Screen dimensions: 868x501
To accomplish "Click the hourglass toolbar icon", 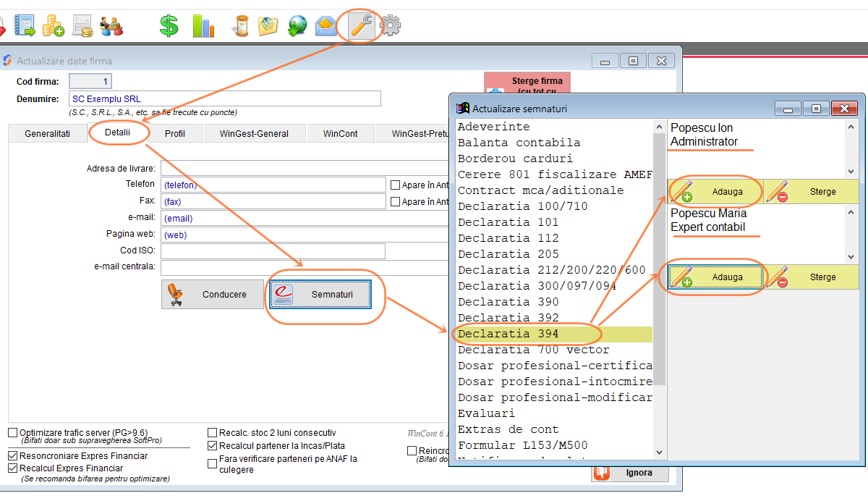I will pos(241,26).
